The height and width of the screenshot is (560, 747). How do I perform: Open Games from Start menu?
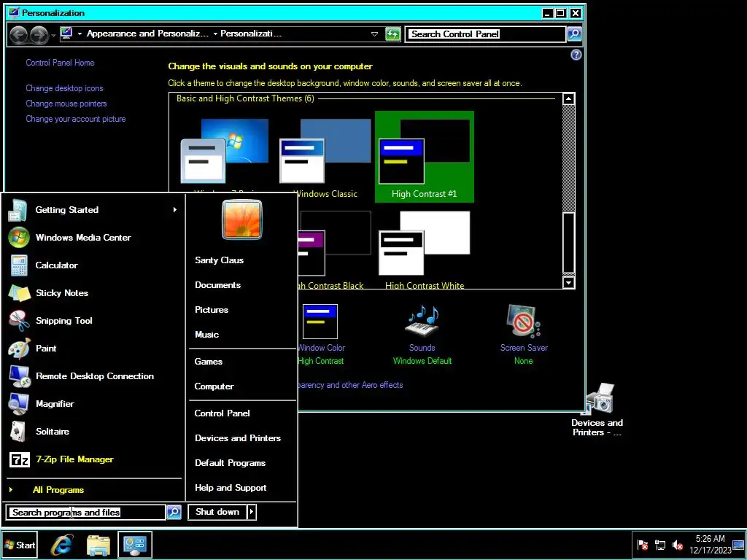(208, 362)
